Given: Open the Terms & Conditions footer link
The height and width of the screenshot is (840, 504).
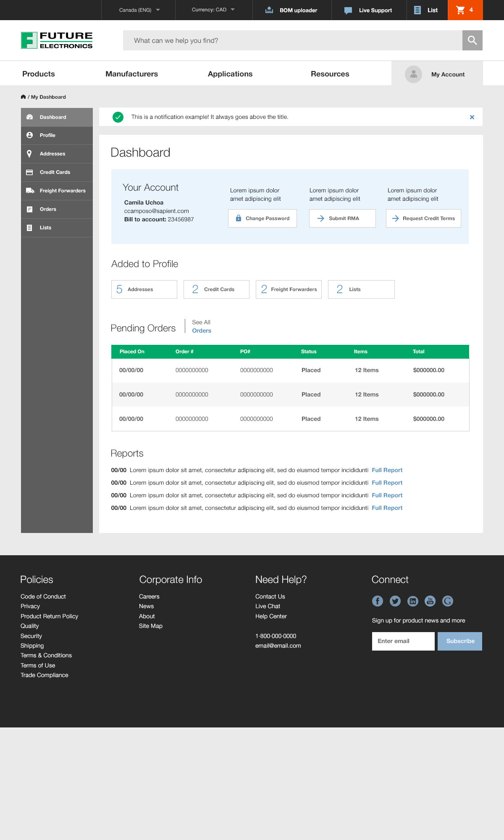Looking at the screenshot, I should click(46, 655).
